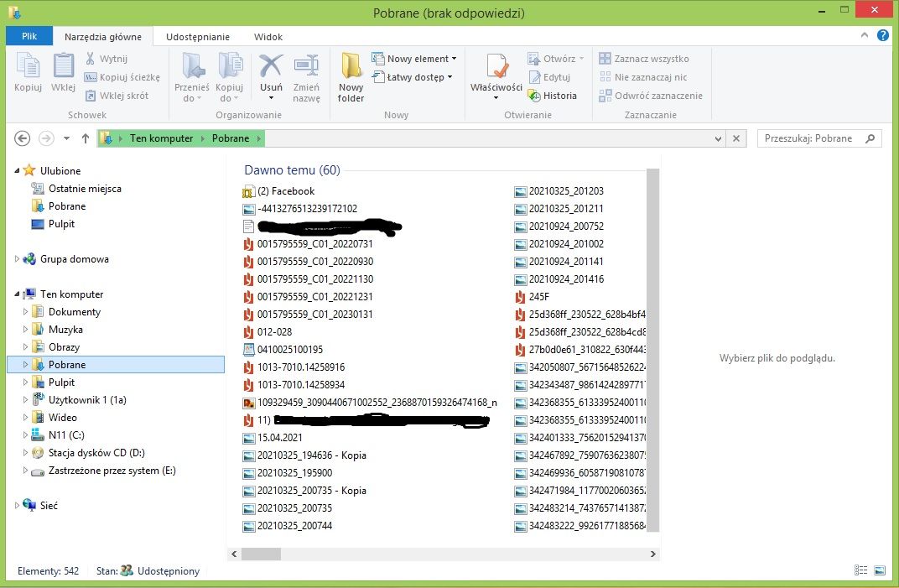Switch to the Widok ribbon tab

click(268, 36)
